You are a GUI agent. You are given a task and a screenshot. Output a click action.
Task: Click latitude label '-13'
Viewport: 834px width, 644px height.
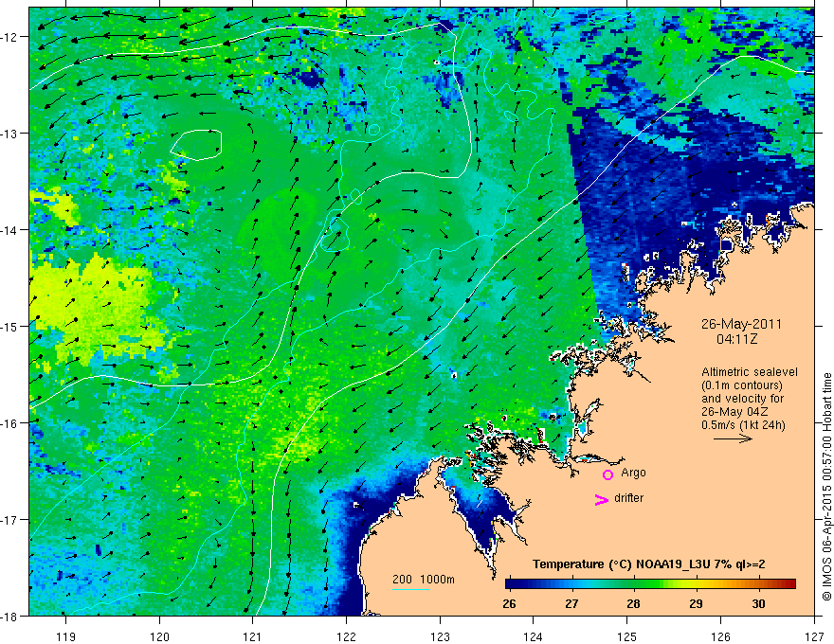point(9,134)
